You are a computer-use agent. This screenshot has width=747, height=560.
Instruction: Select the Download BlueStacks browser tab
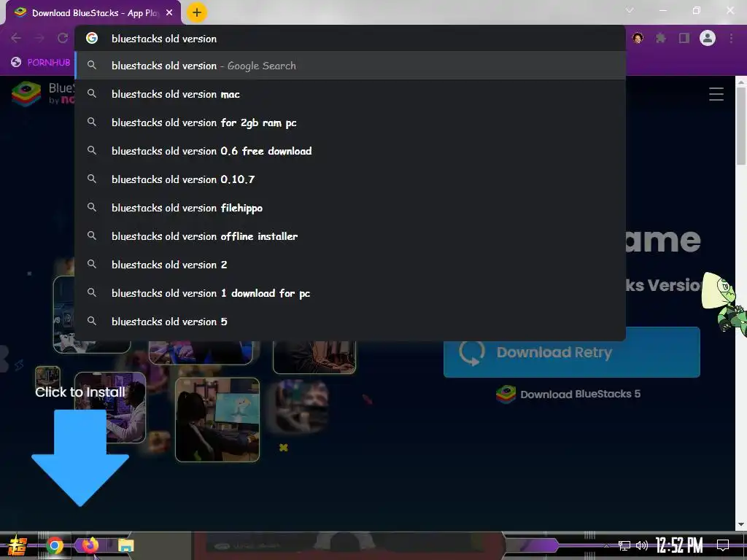point(93,13)
